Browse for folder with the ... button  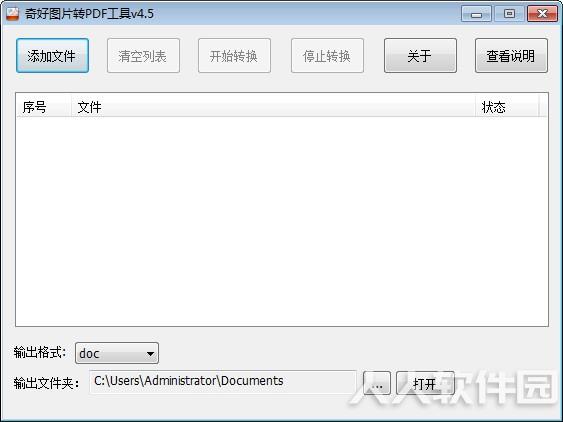coord(377,383)
